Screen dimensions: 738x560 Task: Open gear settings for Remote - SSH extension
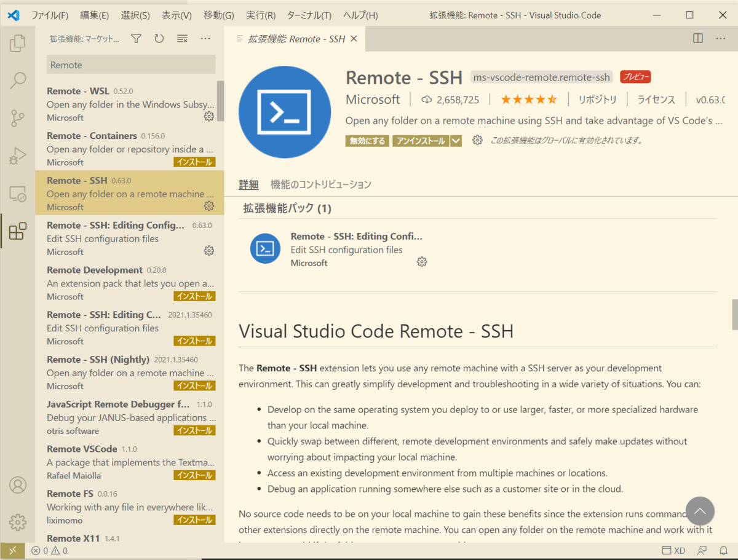(x=208, y=206)
